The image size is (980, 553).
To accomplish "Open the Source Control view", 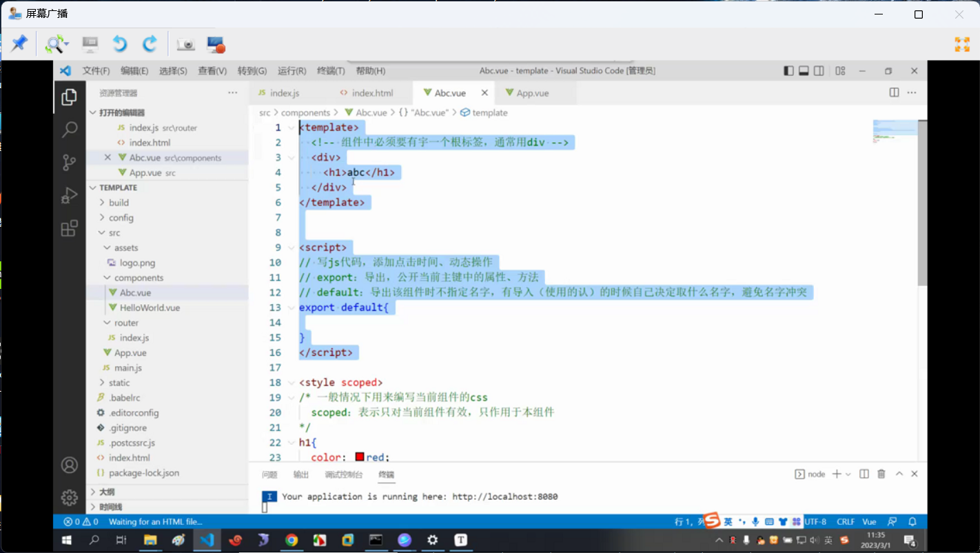I will pos(70,162).
